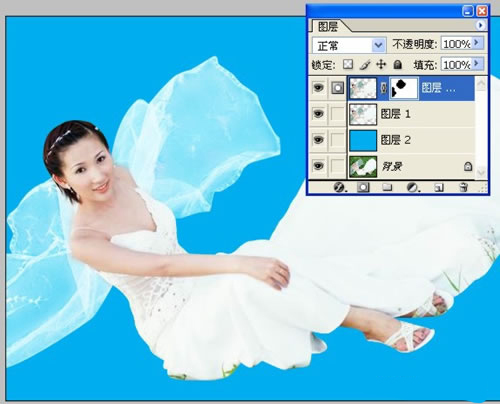
Task: Hide the 图层 1 layer eye
Action: pyautogui.click(x=318, y=114)
